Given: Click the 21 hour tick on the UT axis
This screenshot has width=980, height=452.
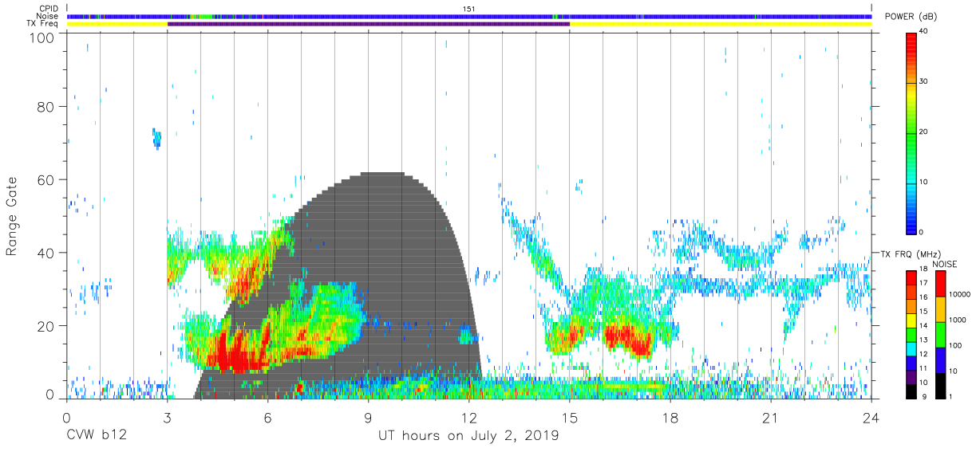Looking at the screenshot, I should tap(771, 418).
